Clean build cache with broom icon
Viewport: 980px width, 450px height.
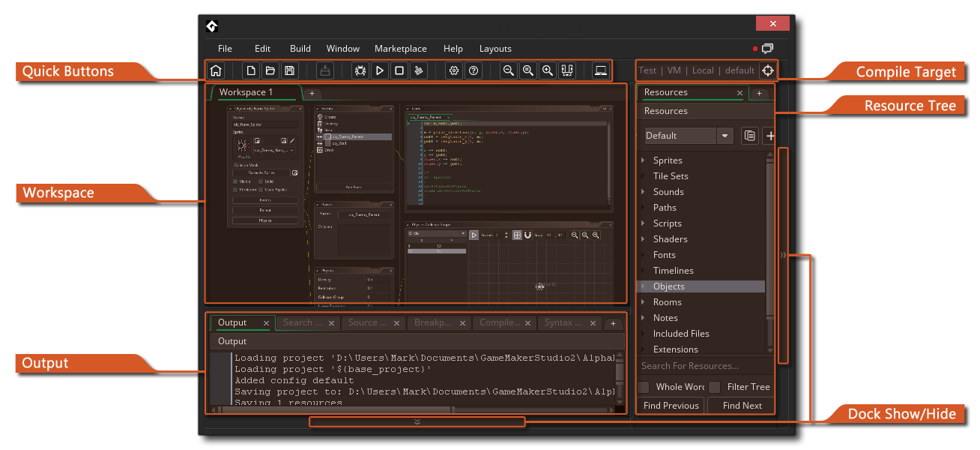click(420, 71)
